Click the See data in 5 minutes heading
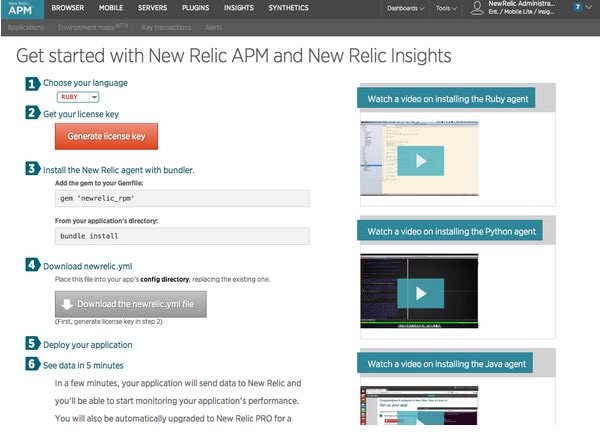The image size is (600, 440). (x=83, y=365)
